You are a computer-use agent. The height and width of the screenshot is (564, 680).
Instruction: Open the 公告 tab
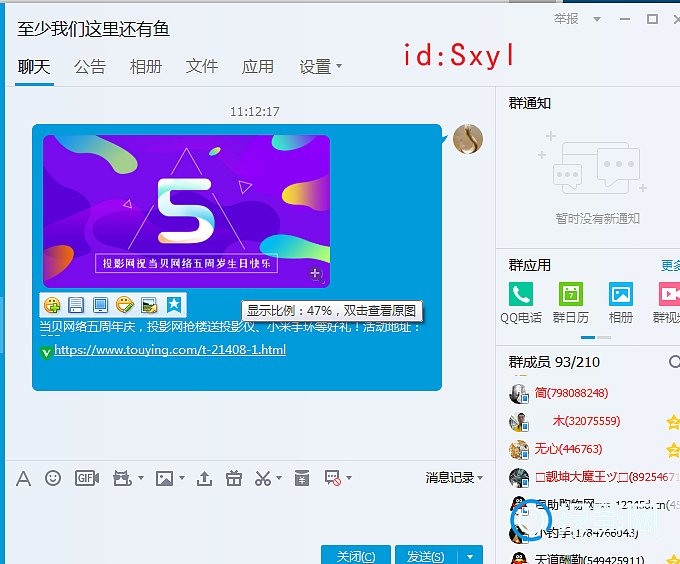[90, 67]
